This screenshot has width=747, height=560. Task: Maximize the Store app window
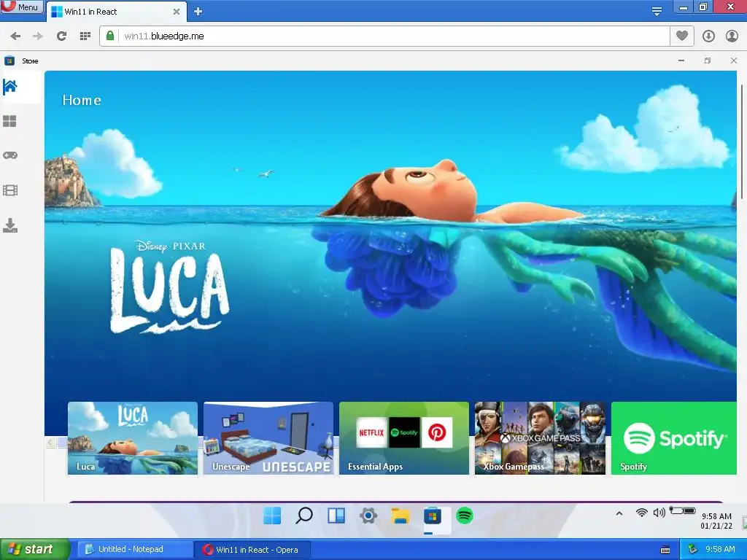pos(708,61)
